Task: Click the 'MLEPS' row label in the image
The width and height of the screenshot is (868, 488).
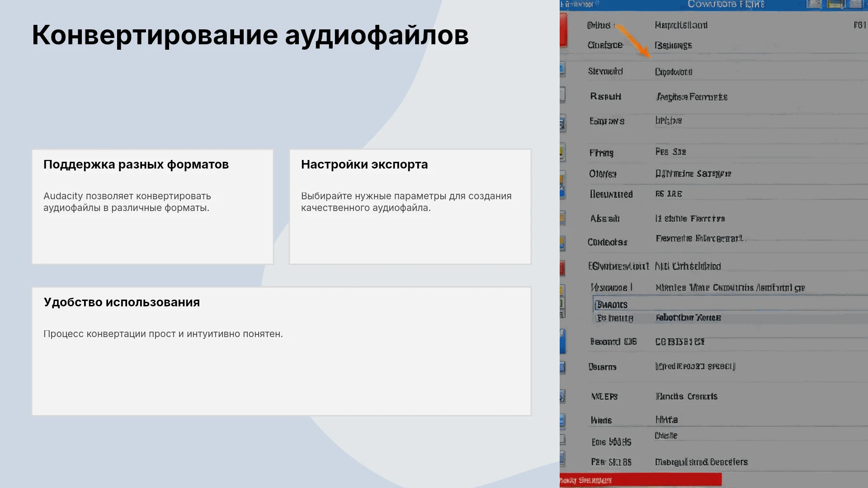Action: tap(604, 397)
